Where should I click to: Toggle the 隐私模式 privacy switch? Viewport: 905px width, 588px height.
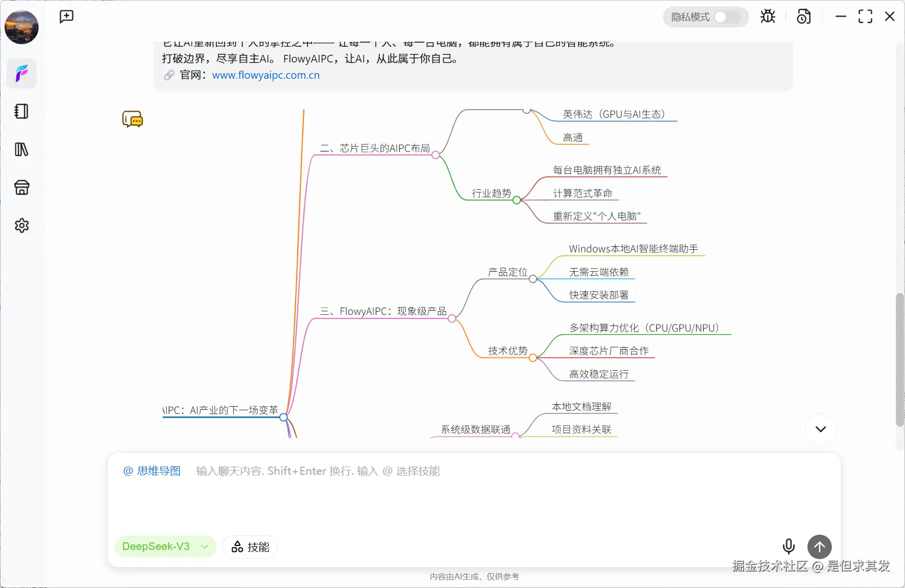pyautogui.click(x=722, y=17)
